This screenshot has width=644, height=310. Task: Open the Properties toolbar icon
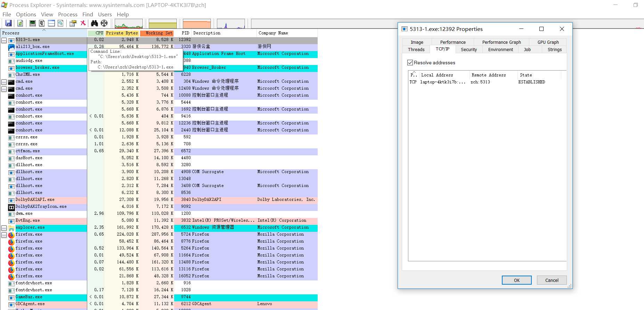[73, 23]
